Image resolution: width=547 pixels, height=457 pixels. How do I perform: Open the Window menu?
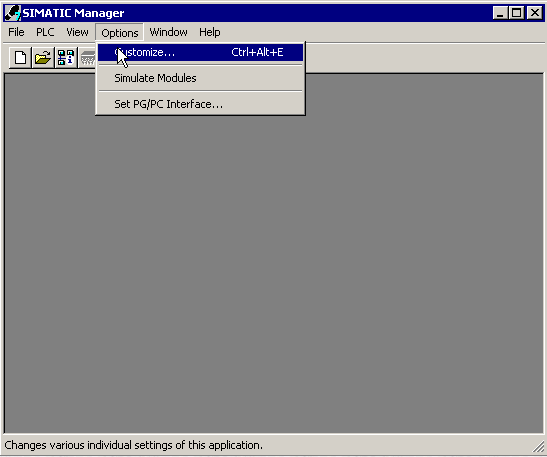tap(168, 32)
